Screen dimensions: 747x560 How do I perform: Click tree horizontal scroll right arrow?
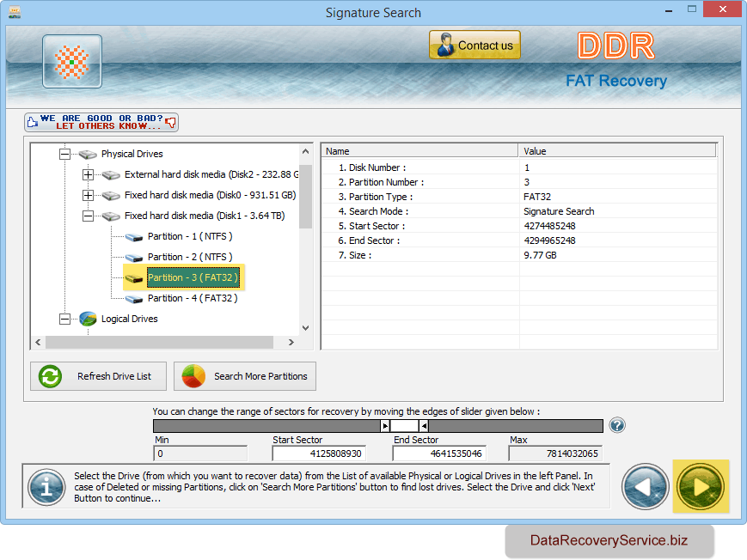(291, 343)
